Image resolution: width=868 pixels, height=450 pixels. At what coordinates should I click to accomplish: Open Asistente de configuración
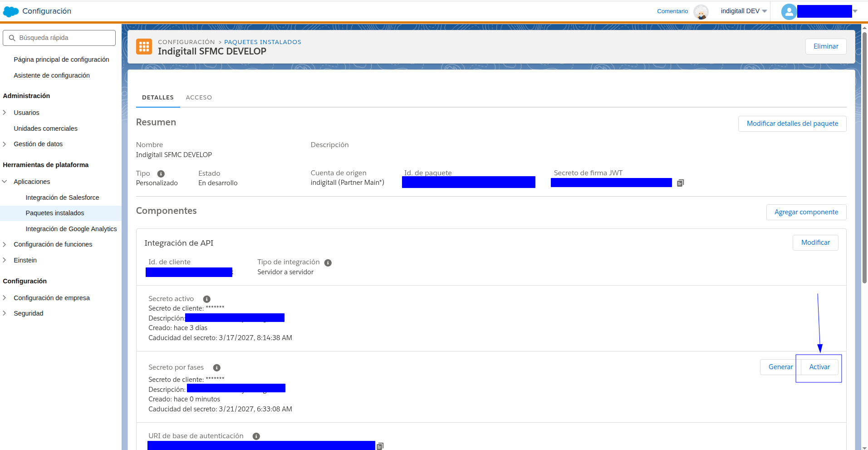(x=52, y=75)
